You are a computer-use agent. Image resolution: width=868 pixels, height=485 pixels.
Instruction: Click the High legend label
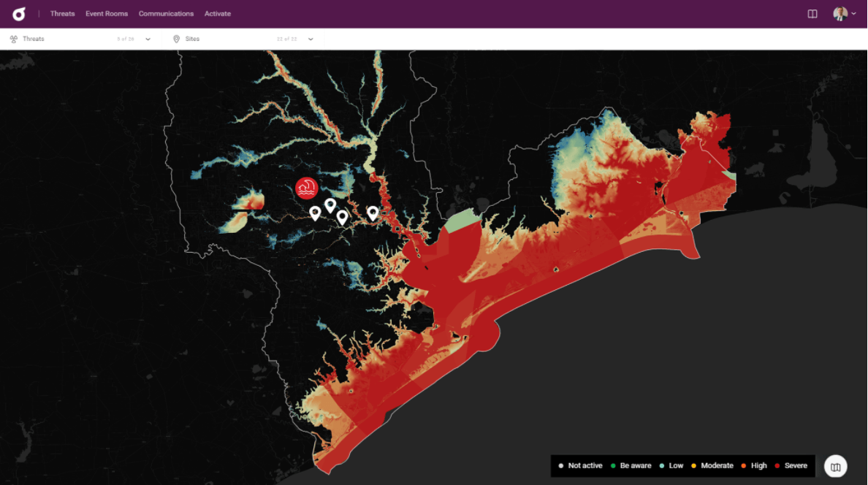point(759,465)
